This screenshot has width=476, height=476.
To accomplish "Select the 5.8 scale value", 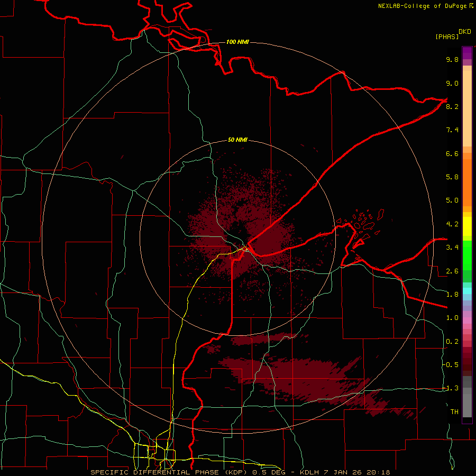I will (452, 177).
